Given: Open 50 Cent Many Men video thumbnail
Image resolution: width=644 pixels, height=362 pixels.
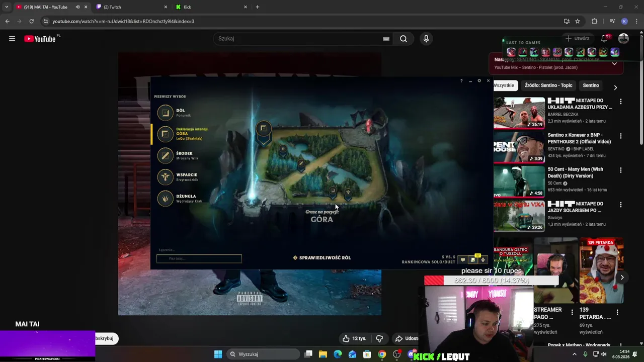Looking at the screenshot, I should click(x=519, y=182).
